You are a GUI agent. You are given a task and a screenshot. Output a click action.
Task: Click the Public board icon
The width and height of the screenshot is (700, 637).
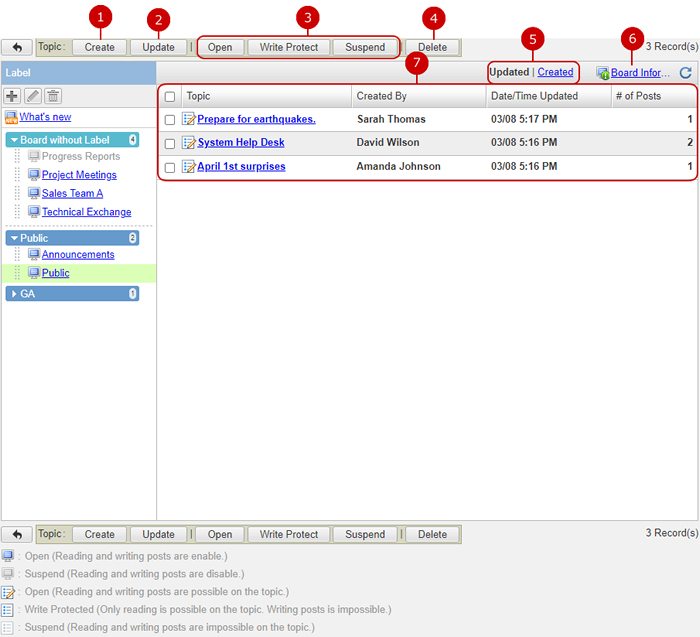click(34, 272)
